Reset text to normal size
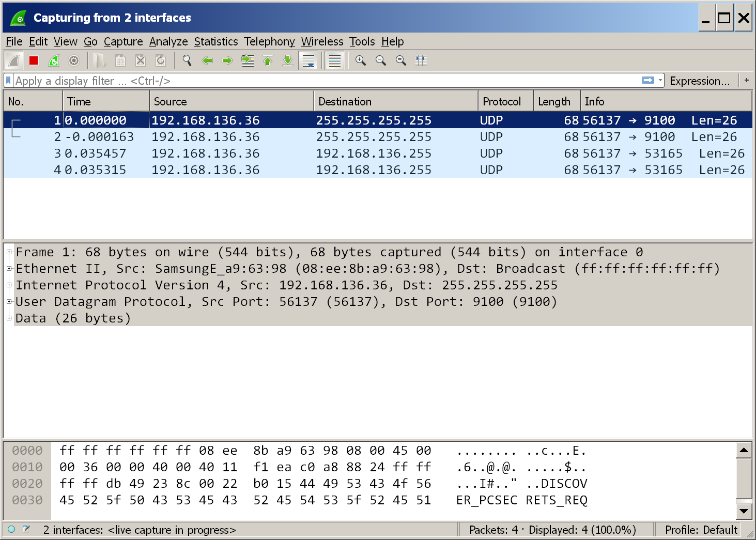This screenshot has height=540, width=756. pos(401,61)
